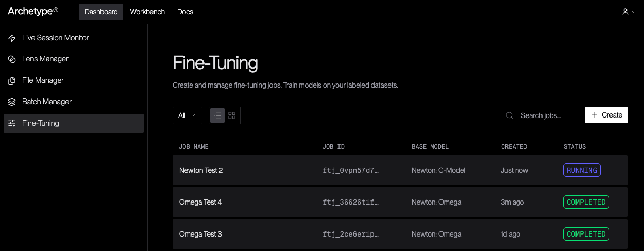
Task: Click the Archetype logo
Action: point(33,11)
